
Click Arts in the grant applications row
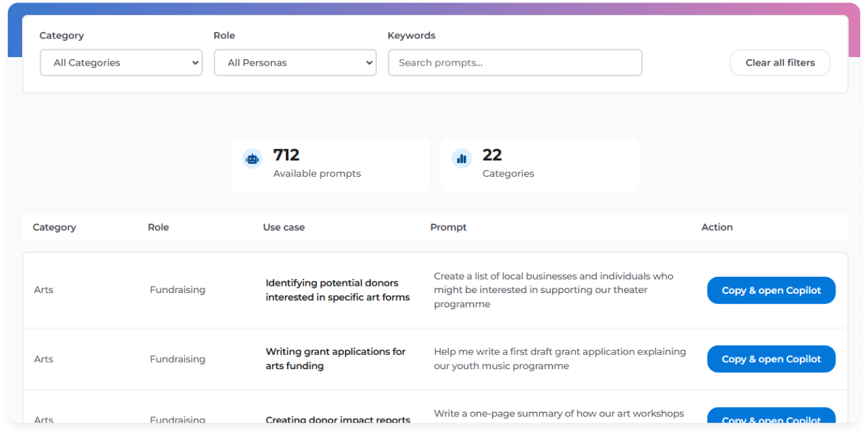tap(44, 359)
